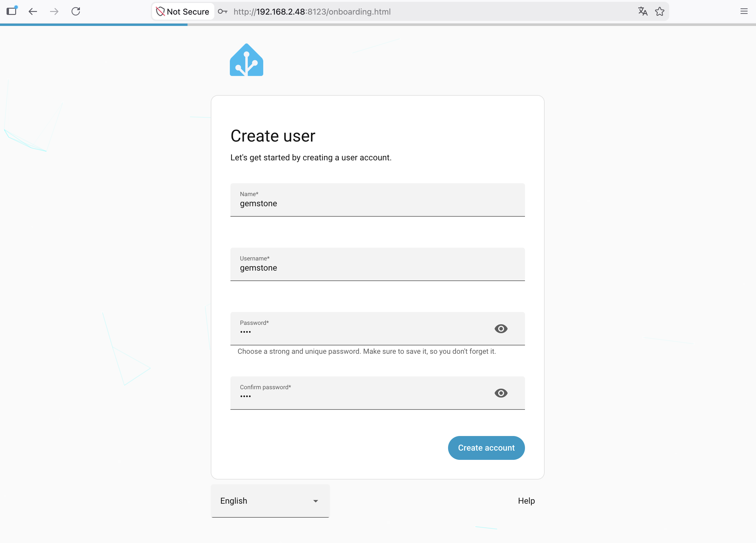756x543 pixels.
Task: Click the Create account button
Action: (x=486, y=448)
